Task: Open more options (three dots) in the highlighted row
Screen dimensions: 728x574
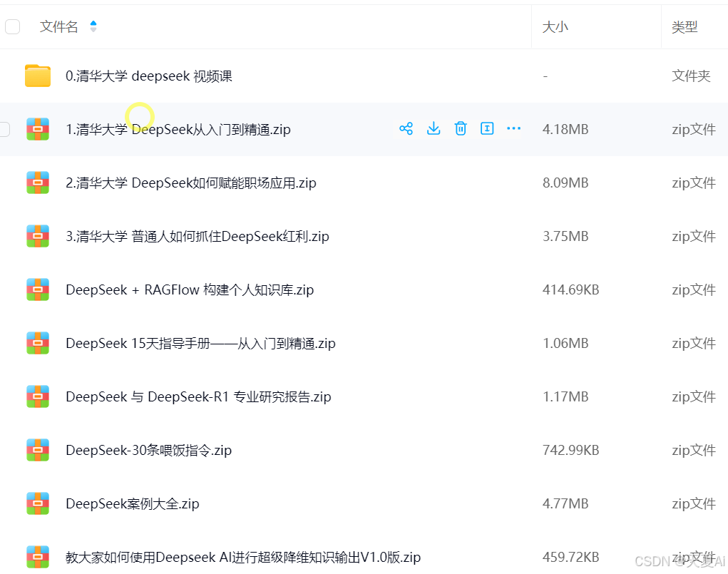Action: click(513, 128)
